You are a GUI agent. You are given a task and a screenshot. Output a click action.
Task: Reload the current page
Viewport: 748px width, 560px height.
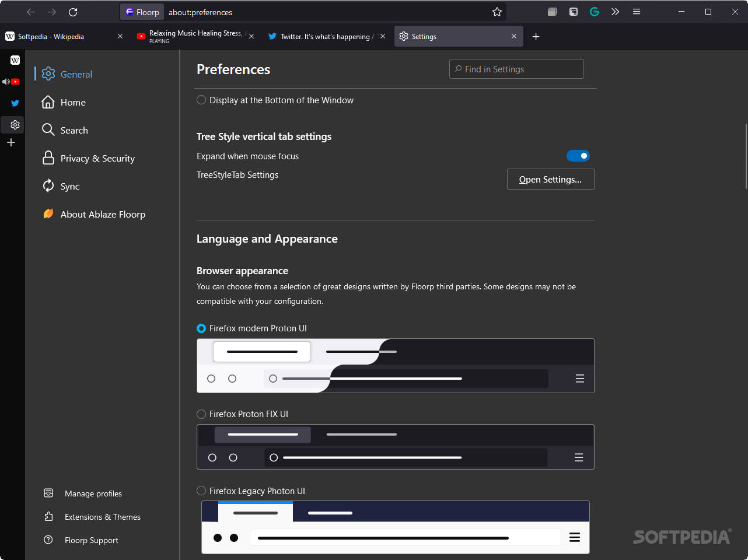tap(73, 12)
